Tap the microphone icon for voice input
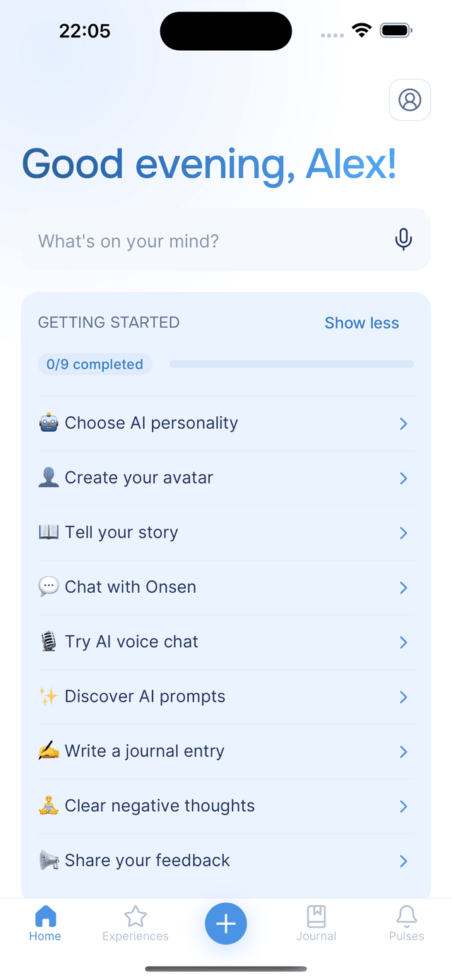This screenshot has height=980, width=452. [403, 240]
